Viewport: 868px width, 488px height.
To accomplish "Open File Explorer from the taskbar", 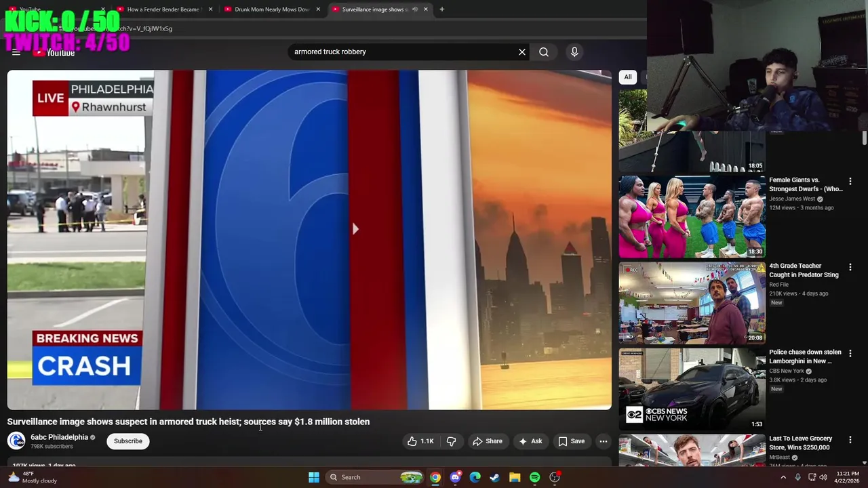I will click(515, 477).
